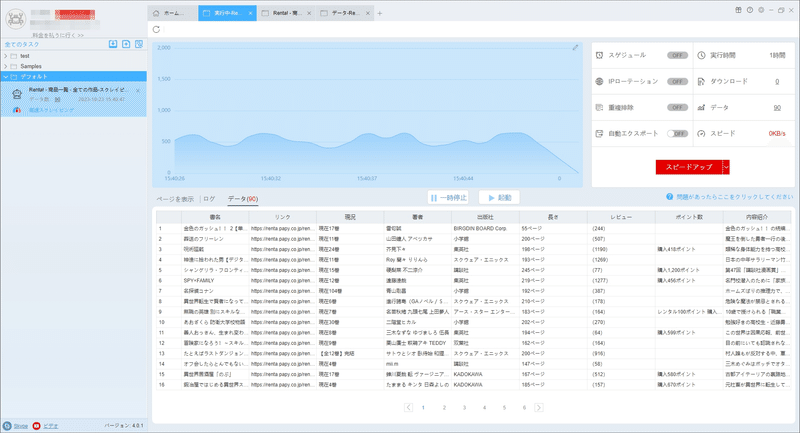Click the download count value 0
Screen dimensions: 800x433
tap(777, 82)
